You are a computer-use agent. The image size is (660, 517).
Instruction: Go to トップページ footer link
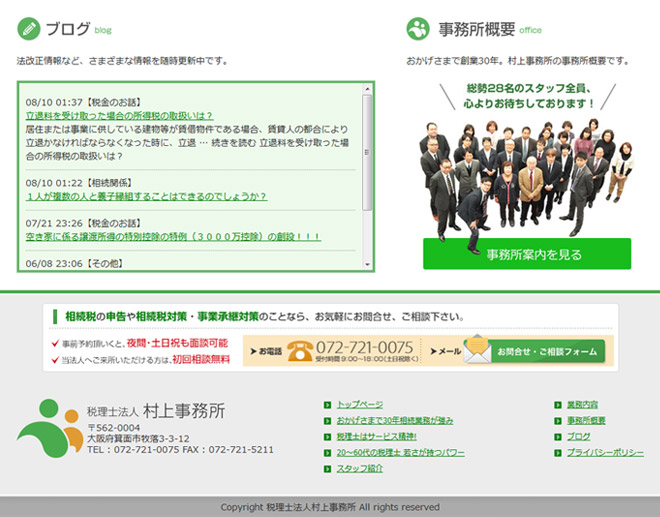360,405
